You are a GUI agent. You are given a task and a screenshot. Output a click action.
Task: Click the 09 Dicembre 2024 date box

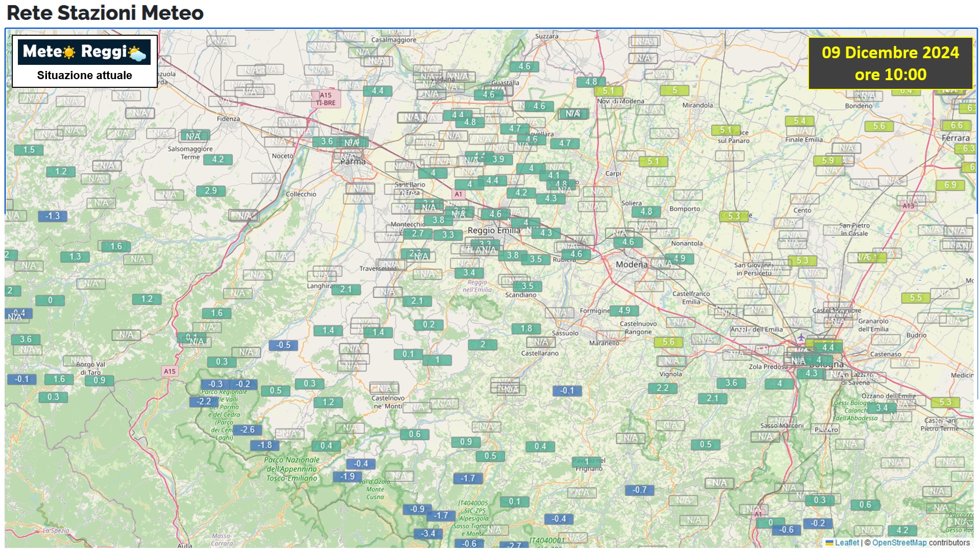point(890,63)
